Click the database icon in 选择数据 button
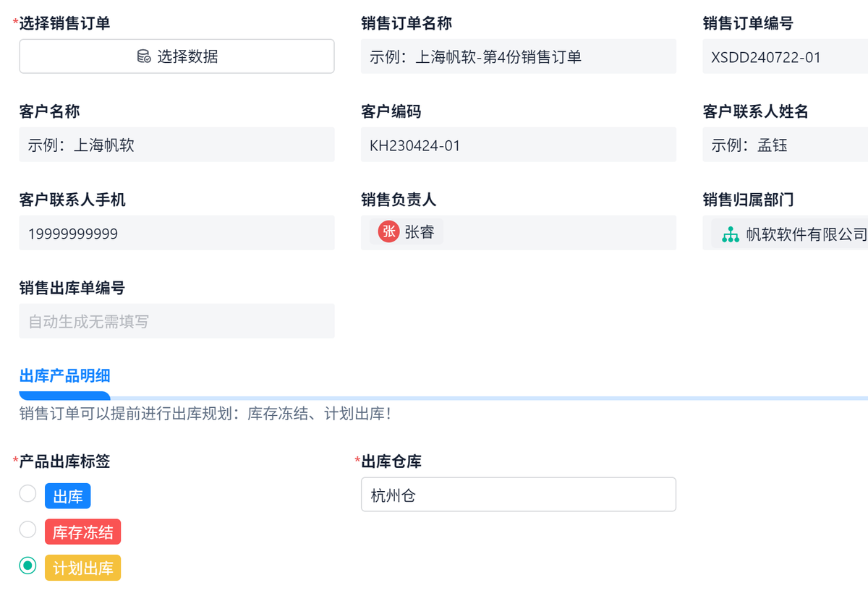This screenshot has width=868, height=601. (x=143, y=56)
